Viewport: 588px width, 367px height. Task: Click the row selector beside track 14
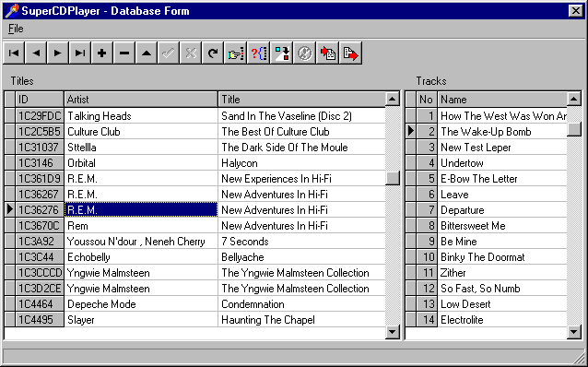tap(411, 320)
